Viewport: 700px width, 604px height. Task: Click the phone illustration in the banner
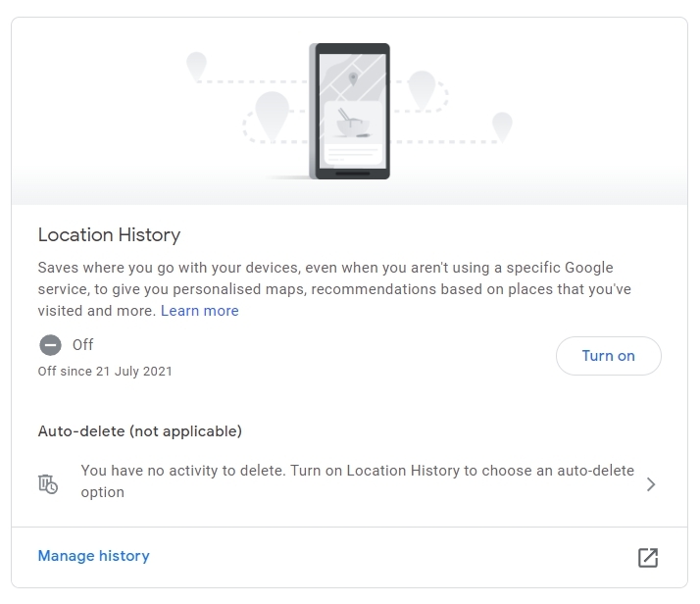pos(350,111)
